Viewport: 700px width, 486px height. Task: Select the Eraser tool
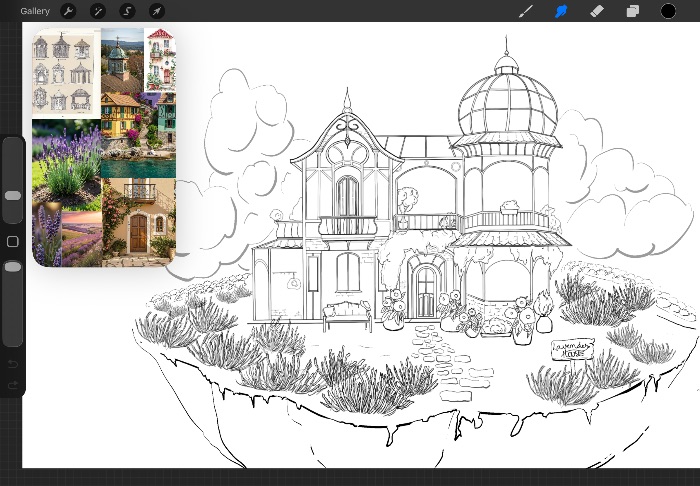597,11
